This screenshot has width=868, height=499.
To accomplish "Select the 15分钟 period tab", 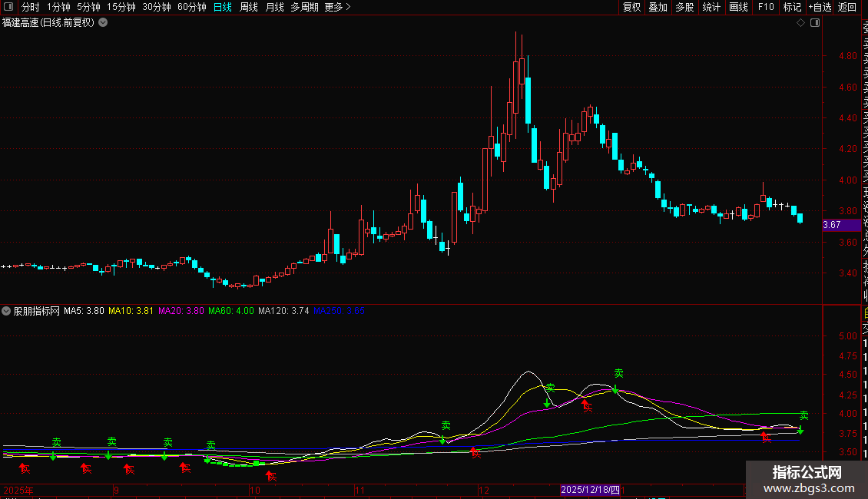I will point(121,7).
